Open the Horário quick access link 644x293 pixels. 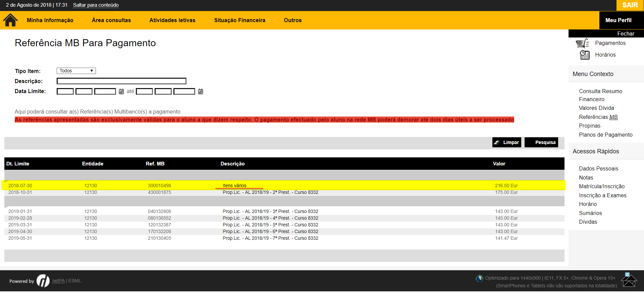(588, 204)
